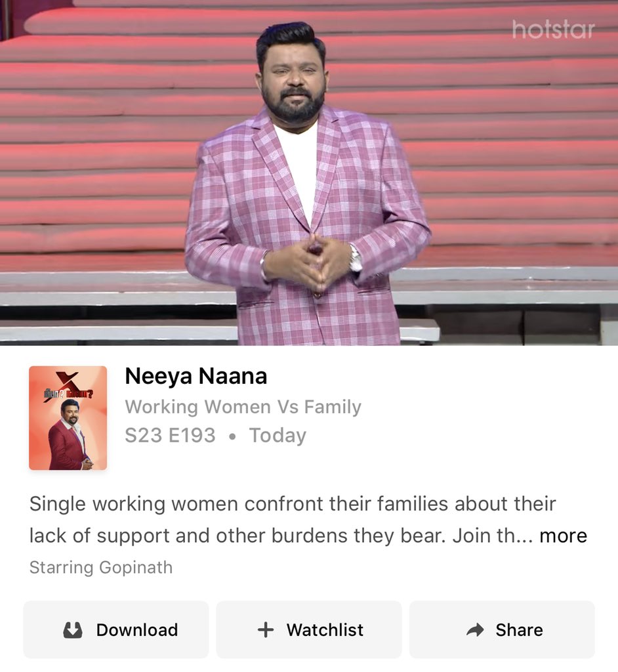Download this episode

click(x=116, y=629)
